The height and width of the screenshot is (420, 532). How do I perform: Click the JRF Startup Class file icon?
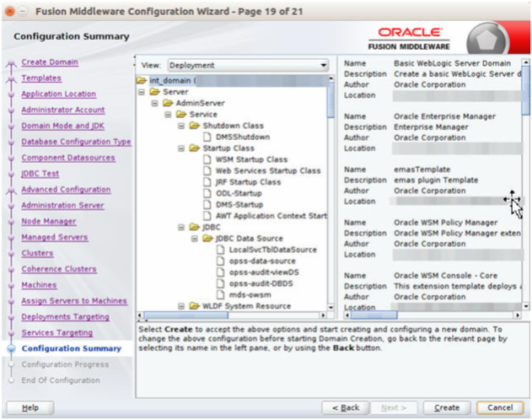[207, 182]
